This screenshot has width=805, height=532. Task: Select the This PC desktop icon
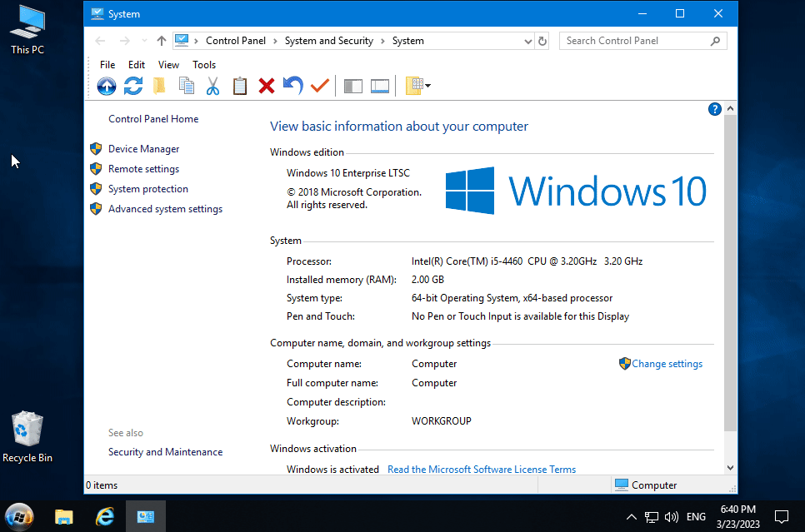click(27, 30)
